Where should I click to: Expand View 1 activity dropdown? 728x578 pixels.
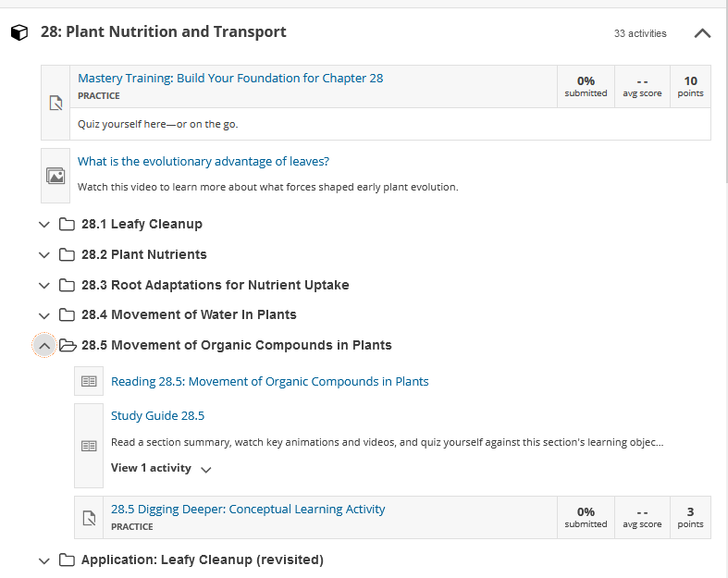click(161, 469)
